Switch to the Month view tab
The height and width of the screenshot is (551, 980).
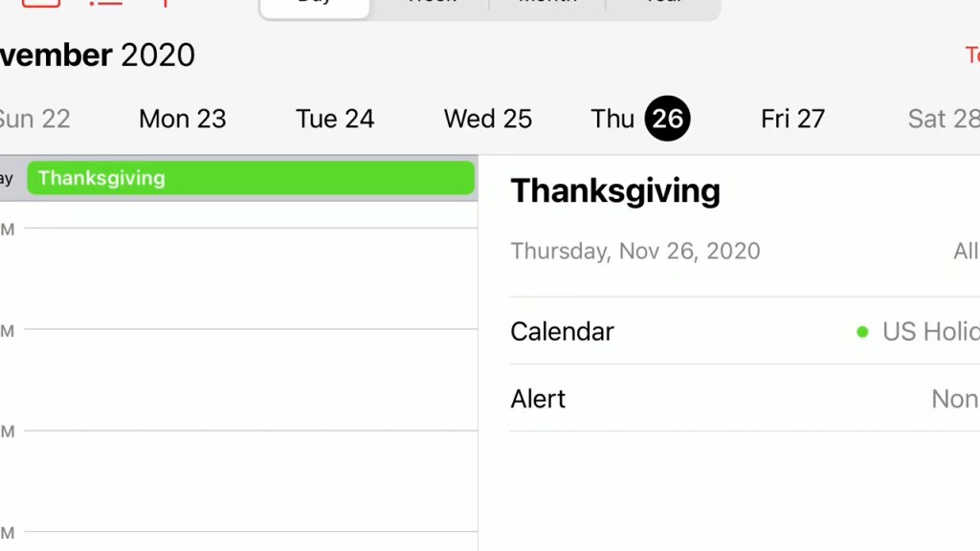[547, 5]
